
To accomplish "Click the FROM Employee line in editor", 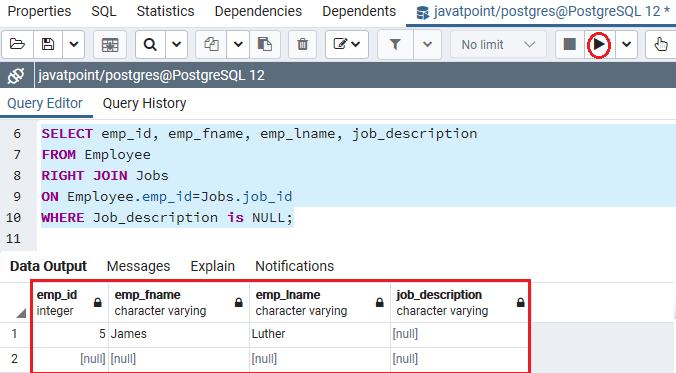I will point(96,155).
